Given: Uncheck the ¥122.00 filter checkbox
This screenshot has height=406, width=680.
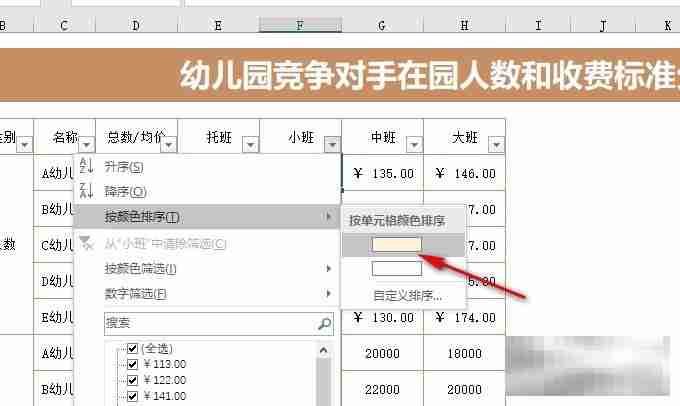Looking at the screenshot, I should [133, 380].
